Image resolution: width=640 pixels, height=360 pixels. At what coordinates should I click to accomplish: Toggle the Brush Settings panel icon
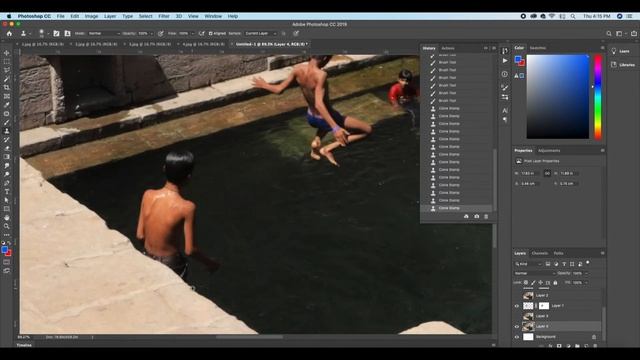(x=56, y=33)
